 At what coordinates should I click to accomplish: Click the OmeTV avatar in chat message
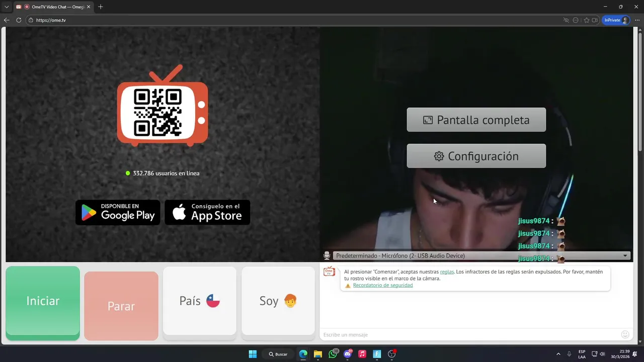coord(329,271)
